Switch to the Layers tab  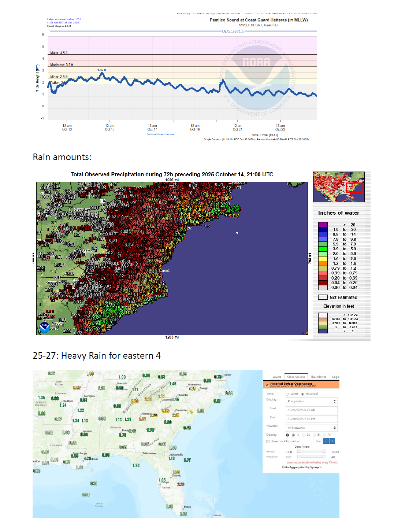click(x=277, y=377)
